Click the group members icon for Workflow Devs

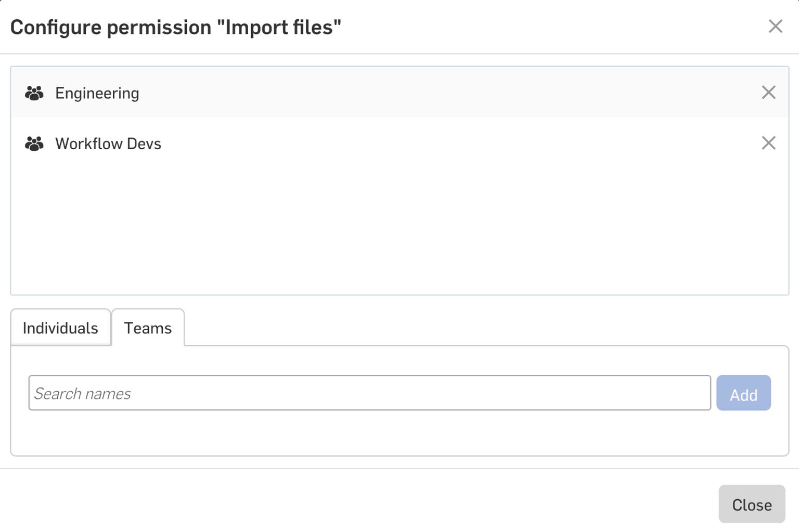pyautogui.click(x=34, y=144)
